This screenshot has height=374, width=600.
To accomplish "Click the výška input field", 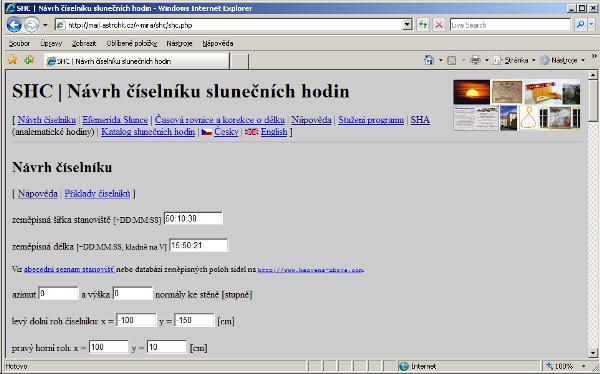I will click(133, 294).
